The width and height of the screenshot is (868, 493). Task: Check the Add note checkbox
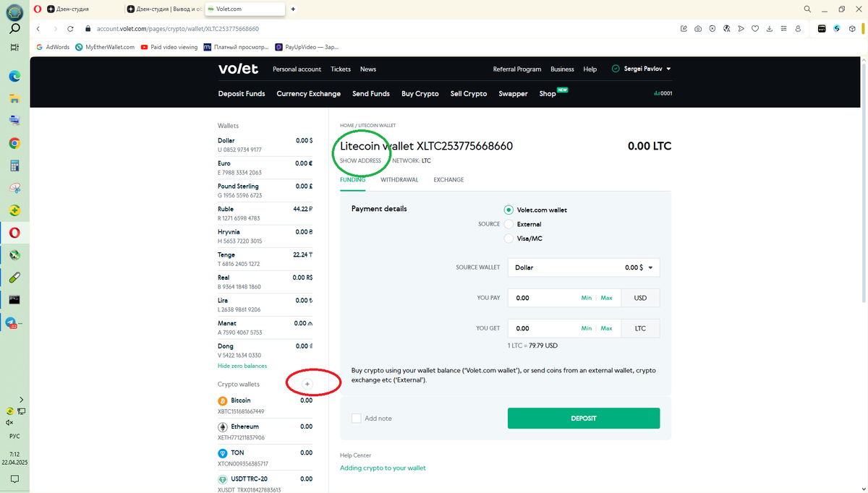click(355, 418)
